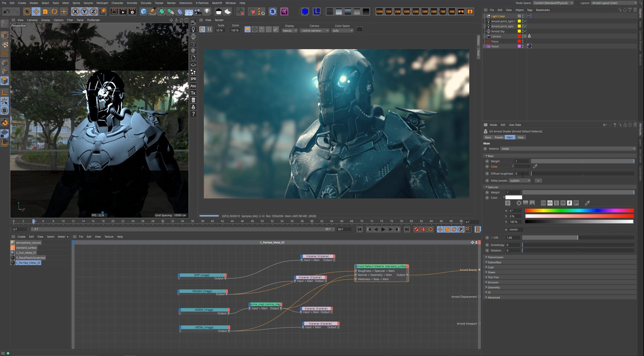Open the Material metal dropdown

[x=568, y=149]
